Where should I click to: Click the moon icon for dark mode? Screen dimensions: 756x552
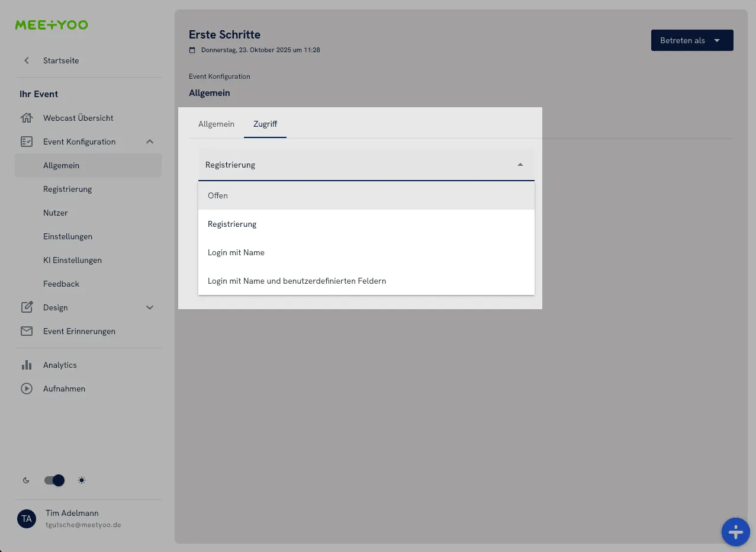tap(26, 480)
